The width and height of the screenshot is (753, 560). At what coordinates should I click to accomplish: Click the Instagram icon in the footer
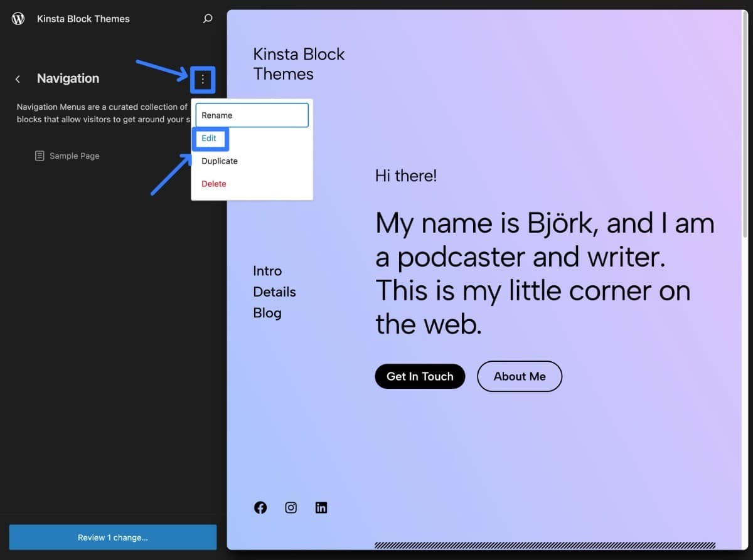(291, 507)
